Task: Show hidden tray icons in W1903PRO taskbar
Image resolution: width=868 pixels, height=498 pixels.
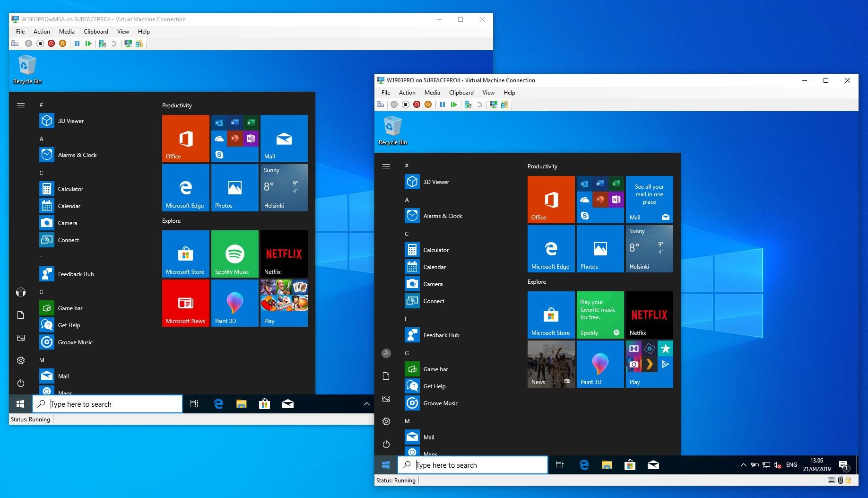Action: tap(743, 465)
